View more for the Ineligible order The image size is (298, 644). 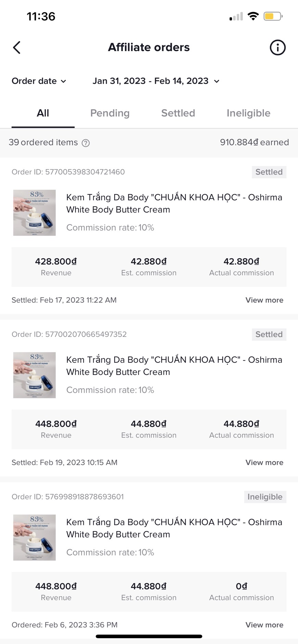264,625
